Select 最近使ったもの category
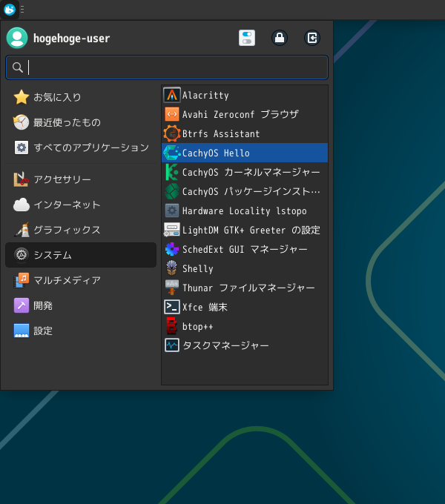 coord(81,122)
